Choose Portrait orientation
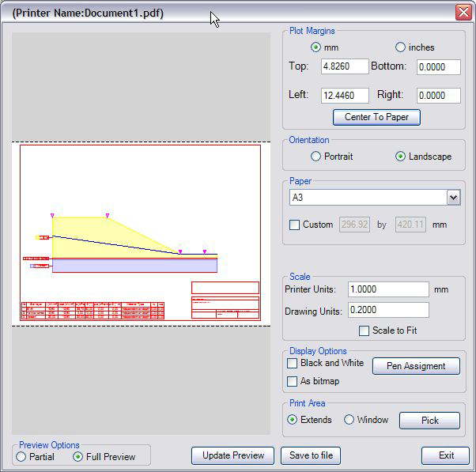 pyautogui.click(x=315, y=157)
